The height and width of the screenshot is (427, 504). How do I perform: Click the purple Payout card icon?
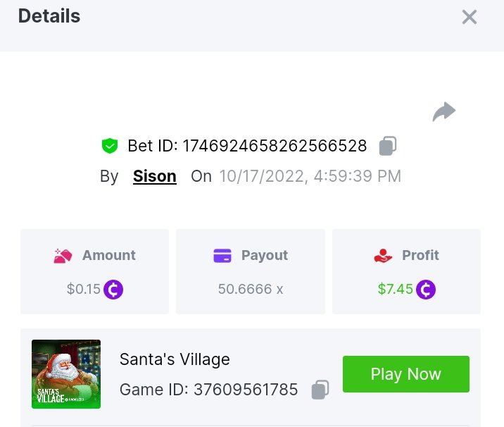point(222,256)
